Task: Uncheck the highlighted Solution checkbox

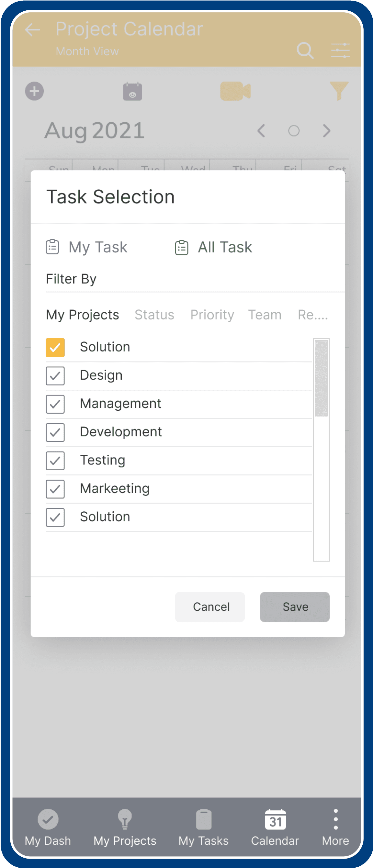Action: click(55, 347)
